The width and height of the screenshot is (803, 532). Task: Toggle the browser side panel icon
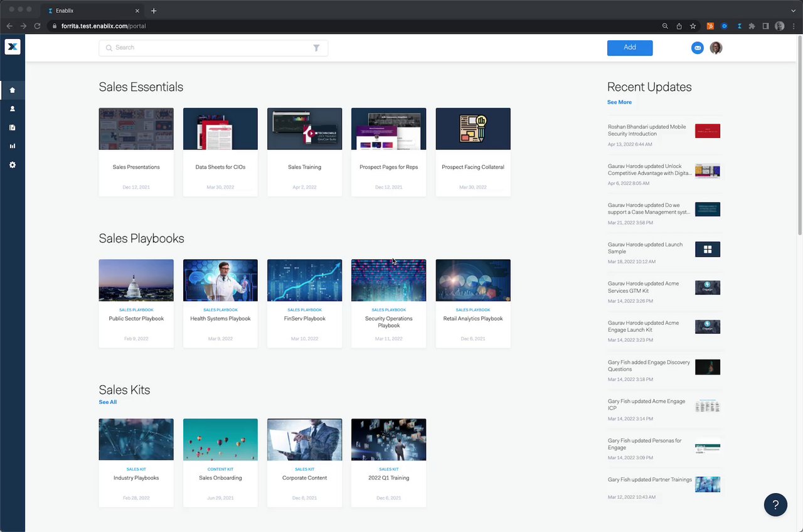tap(765, 26)
